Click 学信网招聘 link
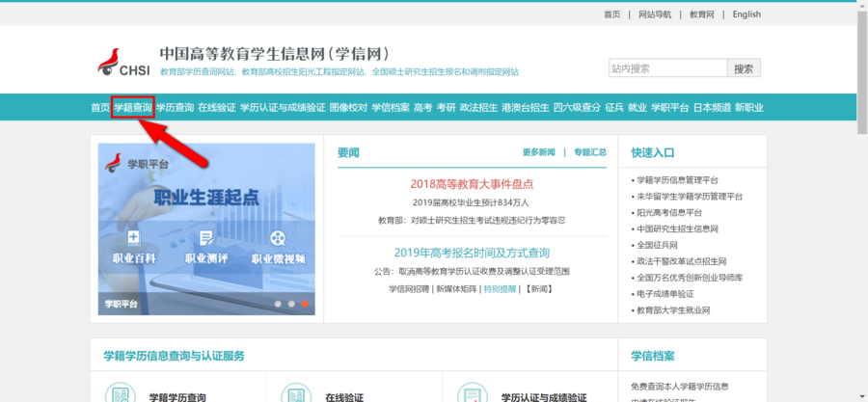 click(x=409, y=288)
